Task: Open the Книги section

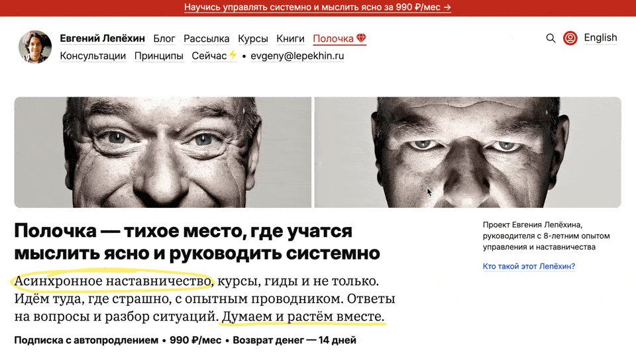Action: [x=290, y=38]
